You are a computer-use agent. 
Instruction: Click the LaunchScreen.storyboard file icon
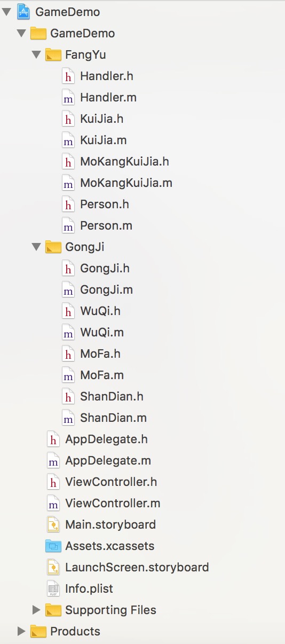(53, 567)
